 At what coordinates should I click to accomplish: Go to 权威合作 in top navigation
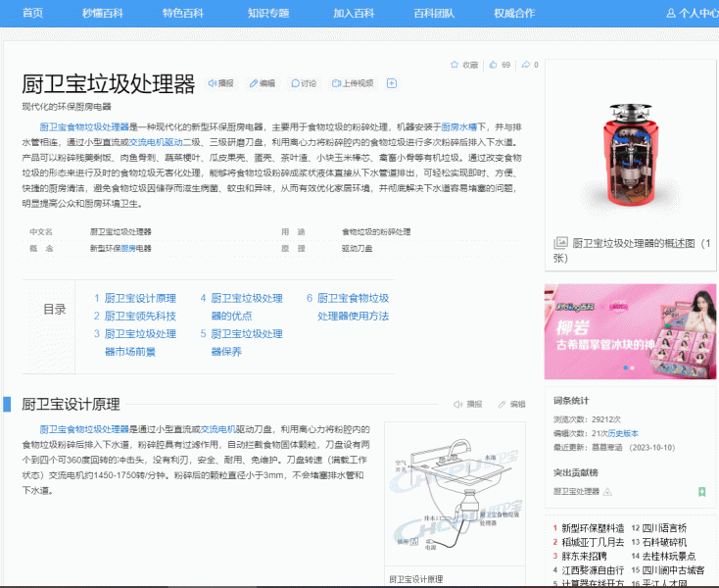click(514, 13)
